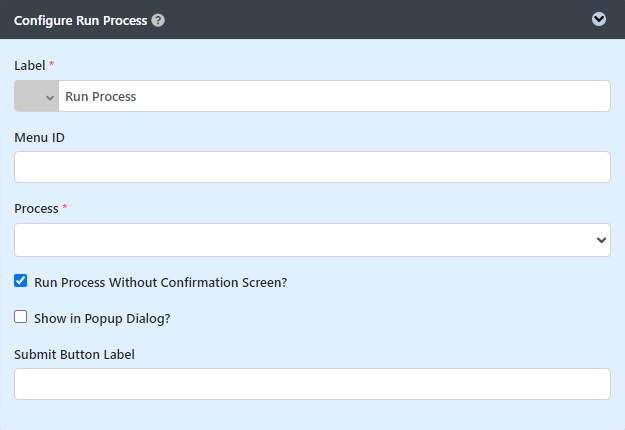625x430 pixels.
Task: Collapse the Configure Run Process panel
Action: tap(599, 19)
